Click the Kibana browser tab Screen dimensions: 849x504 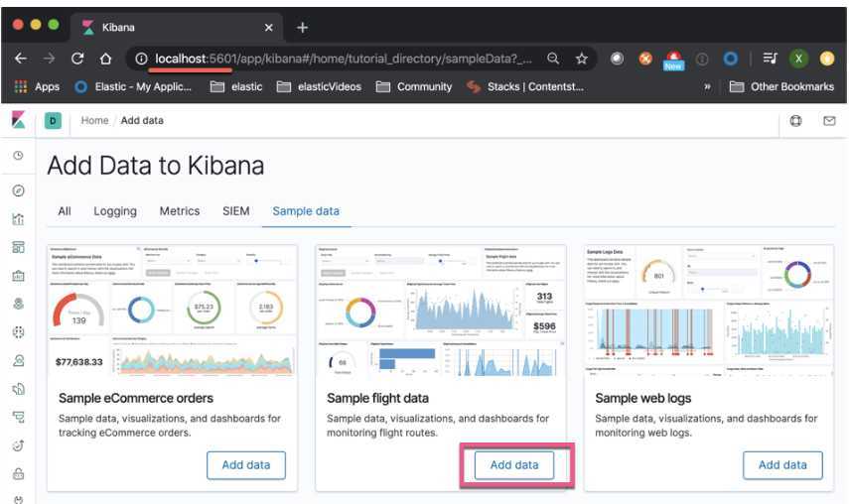pos(177,27)
